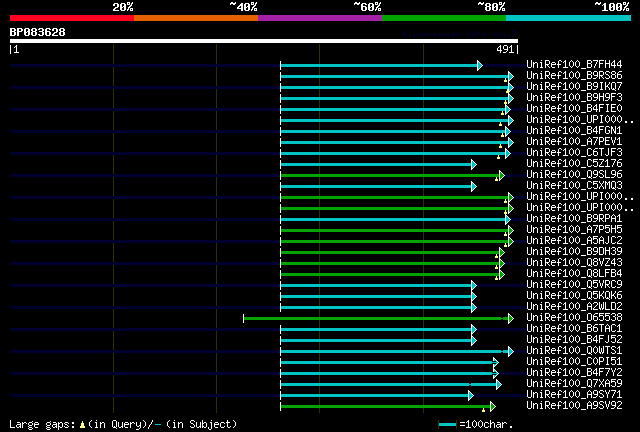The image size is (640, 432).
Task: Click the '20%' legend label
Action: [x=123, y=7]
